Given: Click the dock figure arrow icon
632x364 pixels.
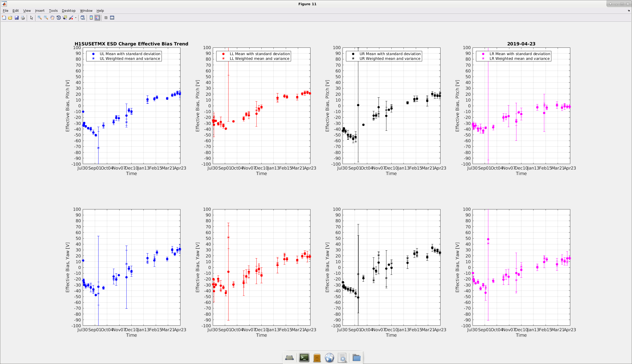Looking at the screenshot, I should click(629, 11).
